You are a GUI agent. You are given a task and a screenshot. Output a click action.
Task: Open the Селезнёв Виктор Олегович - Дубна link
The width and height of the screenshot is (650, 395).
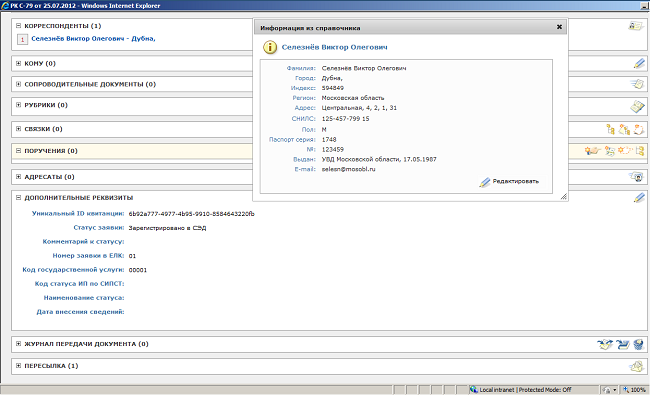pyautogui.click(x=93, y=39)
